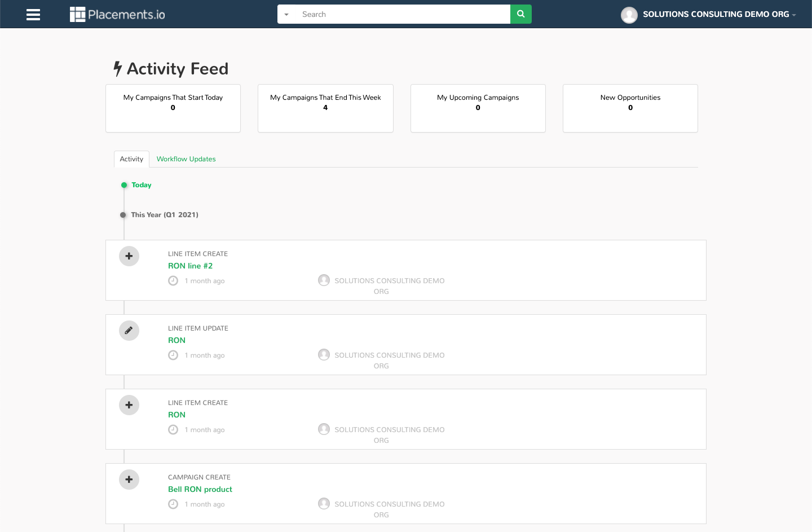812x532 pixels.
Task: Click the Placements.io logo
Action: tap(117, 15)
